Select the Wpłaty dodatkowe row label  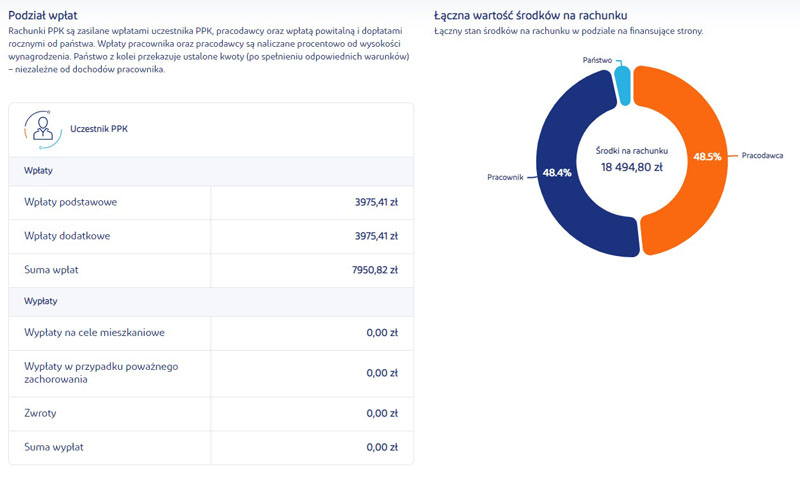[66, 236]
